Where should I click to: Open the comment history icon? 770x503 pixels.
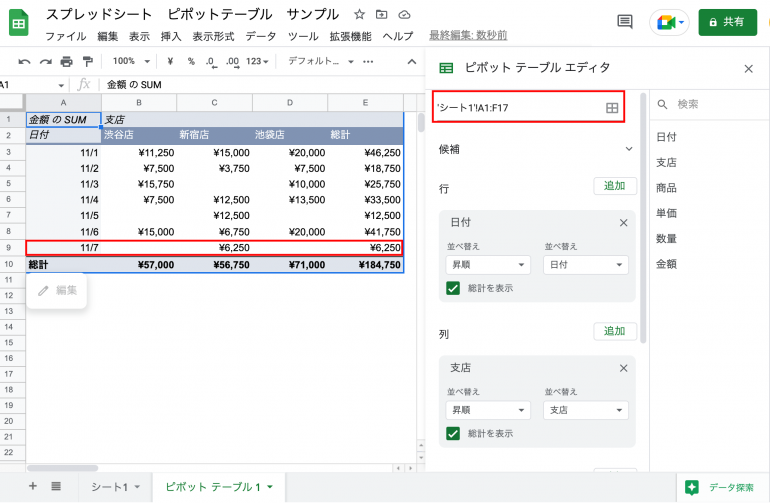pos(625,22)
